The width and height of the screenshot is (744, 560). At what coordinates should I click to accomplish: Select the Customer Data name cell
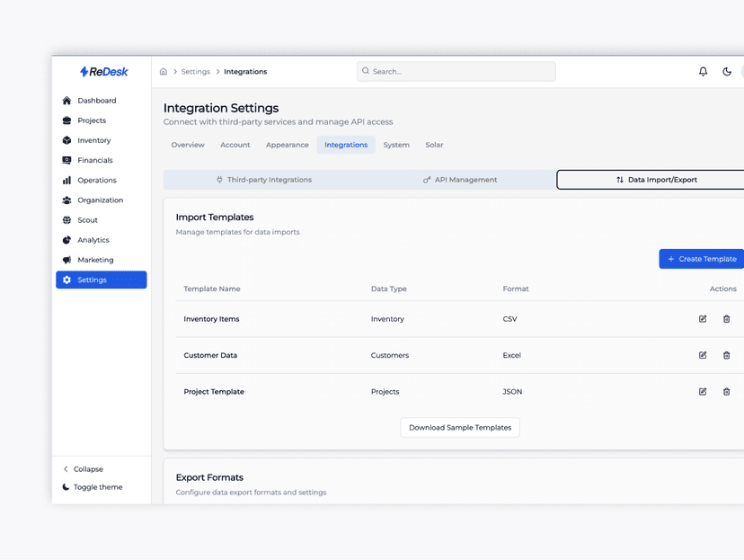[x=210, y=355]
